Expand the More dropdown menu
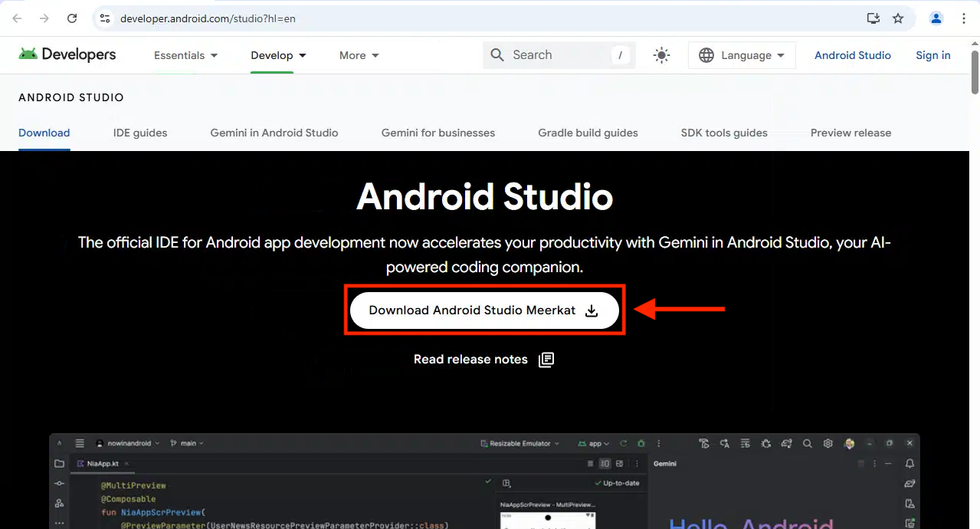Image resolution: width=980 pixels, height=529 pixels. click(x=359, y=55)
